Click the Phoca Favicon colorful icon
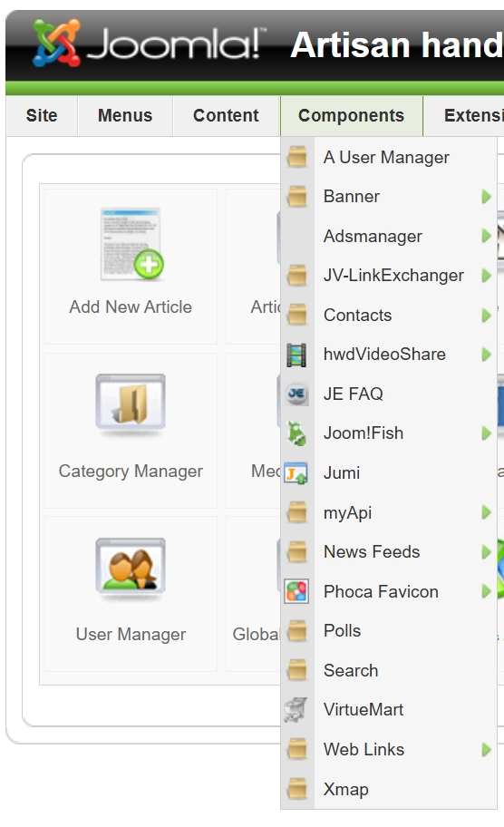504x827 pixels. pos(296,591)
